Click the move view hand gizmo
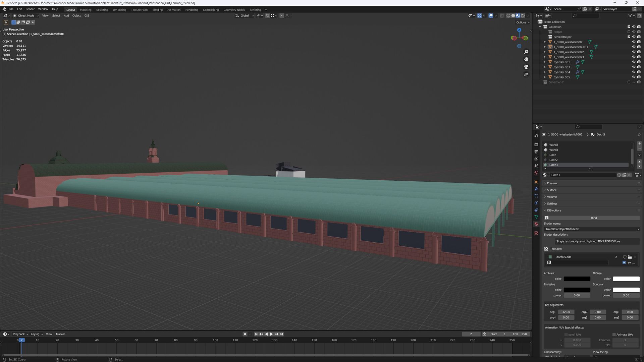644x362 pixels. [x=526, y=59]
